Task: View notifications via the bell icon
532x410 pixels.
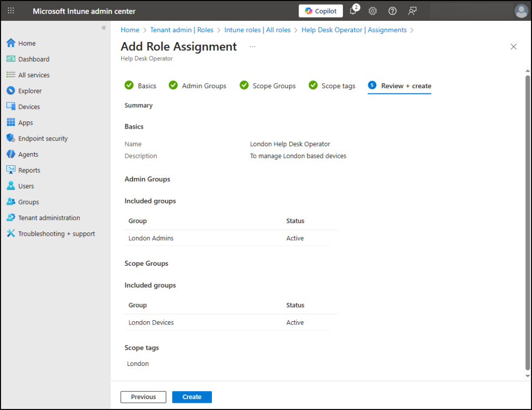Action: (353, 11)
